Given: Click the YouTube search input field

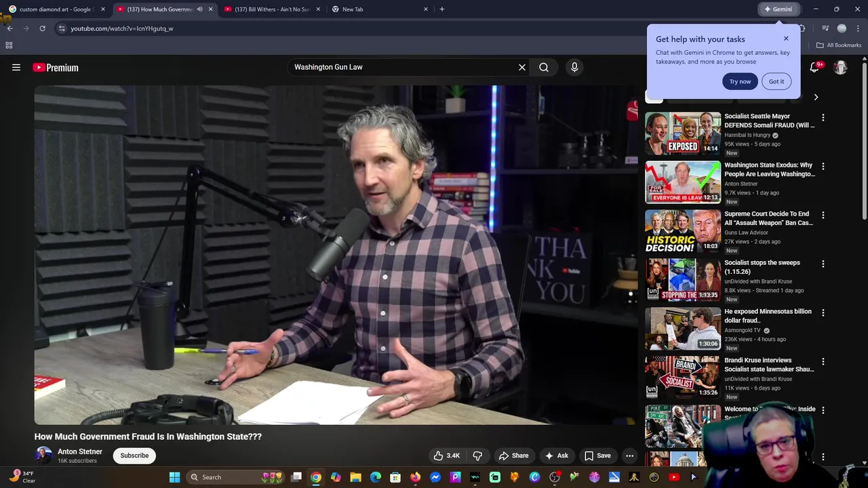Looking at the screenshot, I should tap(403, 67).
